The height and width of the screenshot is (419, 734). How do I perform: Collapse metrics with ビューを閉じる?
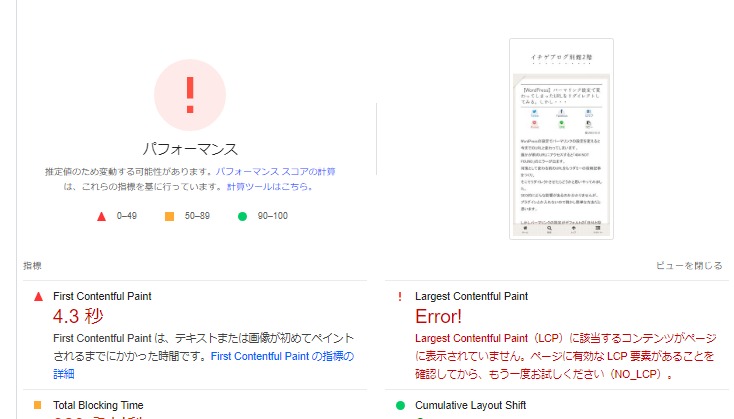click(689, 266)
